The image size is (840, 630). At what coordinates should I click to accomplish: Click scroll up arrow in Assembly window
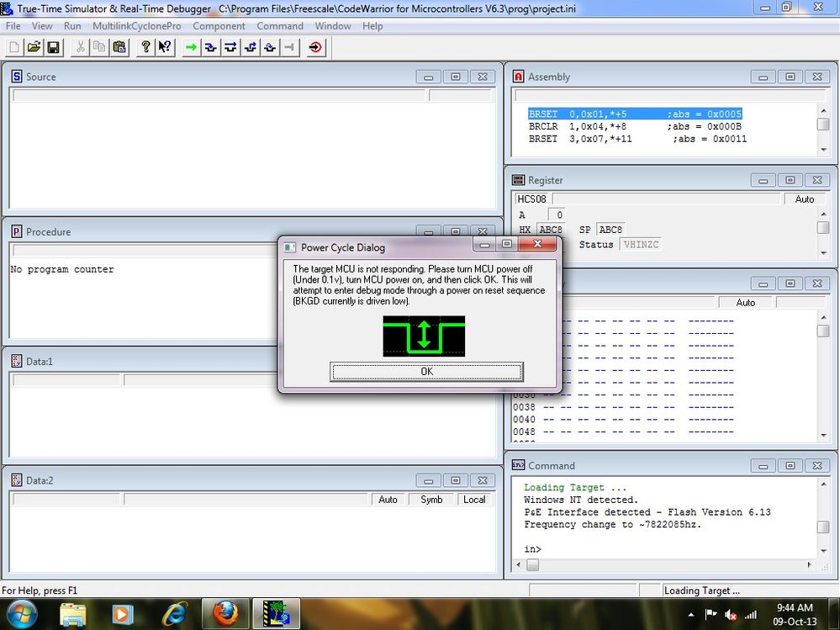[x=823, y=111]
